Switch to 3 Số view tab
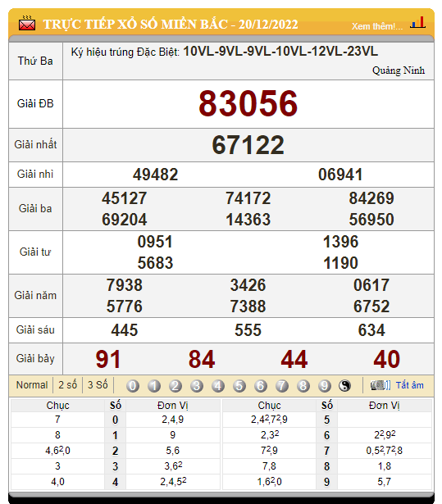The height and width of the screenshot is (504, 442). click(98, 384)
